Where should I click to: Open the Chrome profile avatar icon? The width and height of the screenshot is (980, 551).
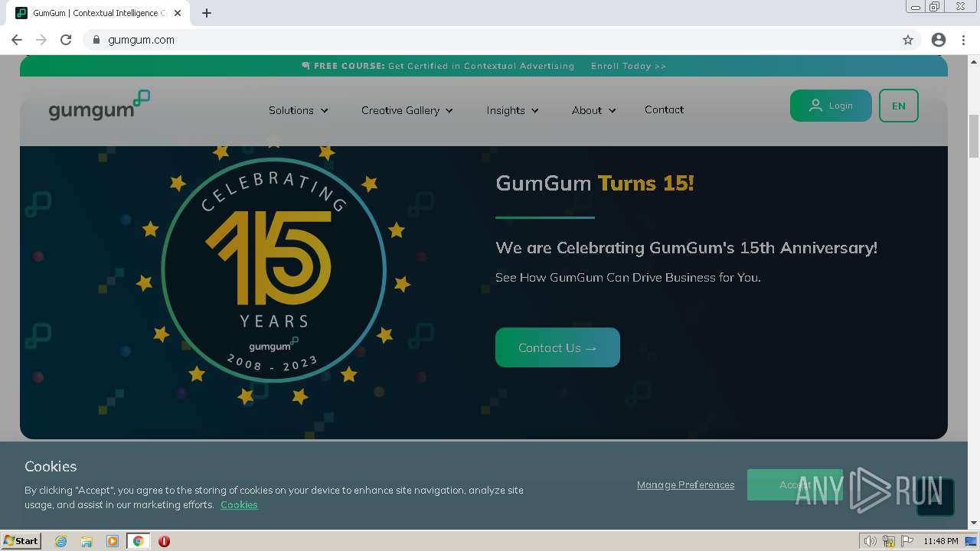click(939, 40)
